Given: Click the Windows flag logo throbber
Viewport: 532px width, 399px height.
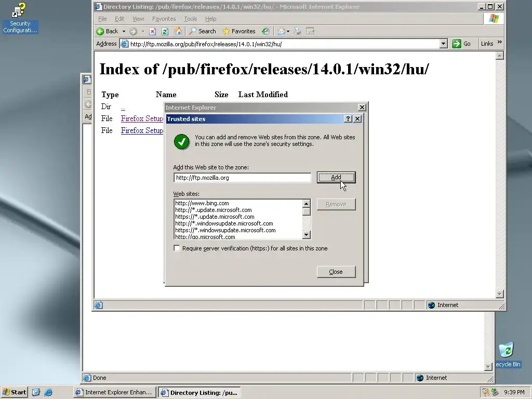Looking at the screenshot, I should point(494,19).
